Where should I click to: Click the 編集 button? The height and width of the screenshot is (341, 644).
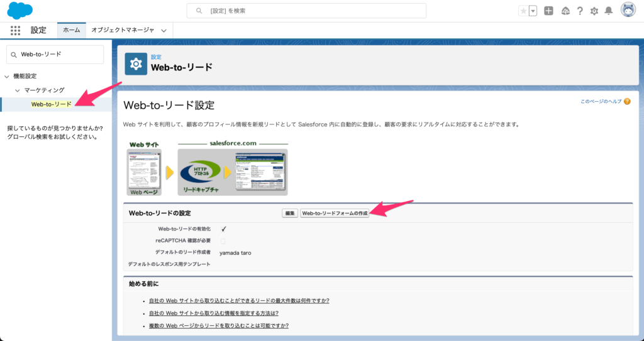click(x=290, y=214)
